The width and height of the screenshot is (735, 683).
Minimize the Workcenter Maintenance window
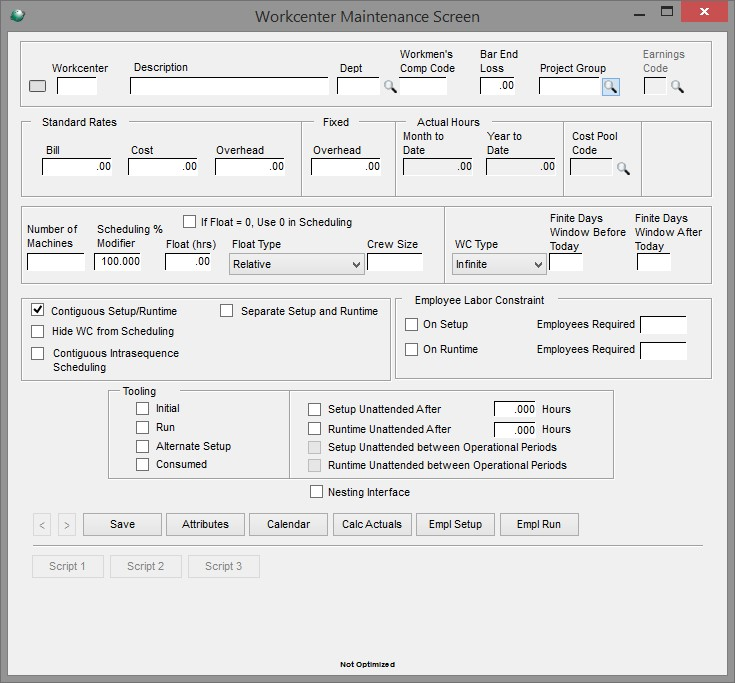coord(639,14)
